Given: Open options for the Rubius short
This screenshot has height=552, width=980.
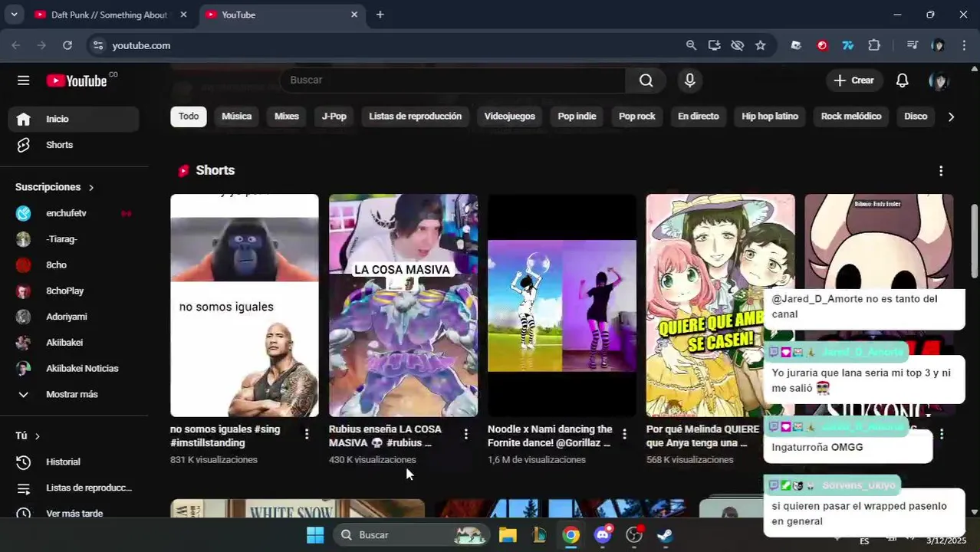Looking at the screenshot, I should (465, 434).
